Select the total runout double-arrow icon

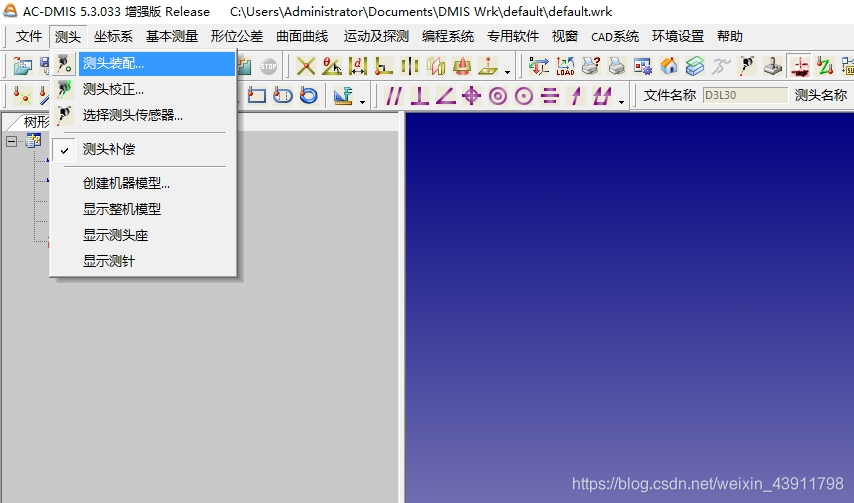(602, 96)
